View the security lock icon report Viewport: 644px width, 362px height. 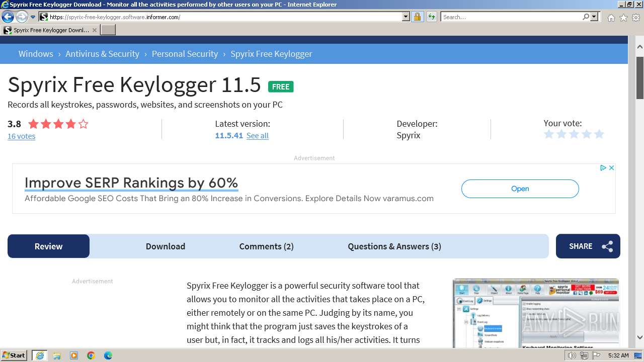pos(417,17)
